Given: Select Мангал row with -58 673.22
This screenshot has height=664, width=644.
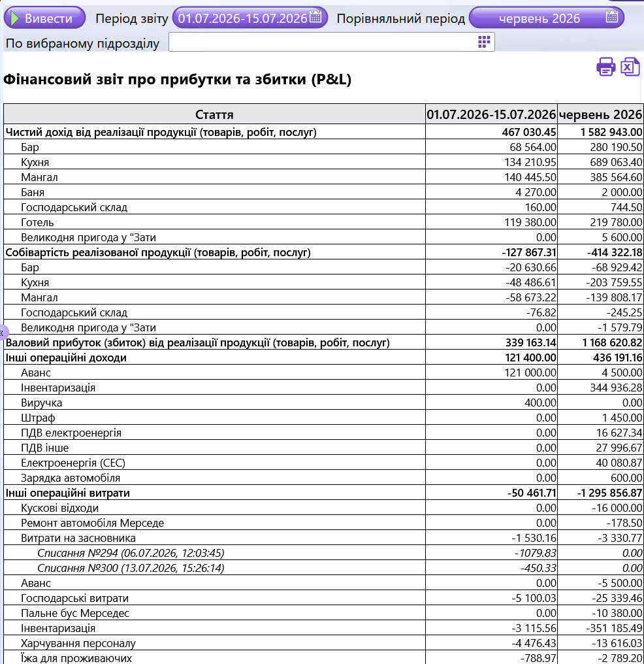Looking at the screenshot, I should coord(323,297).
